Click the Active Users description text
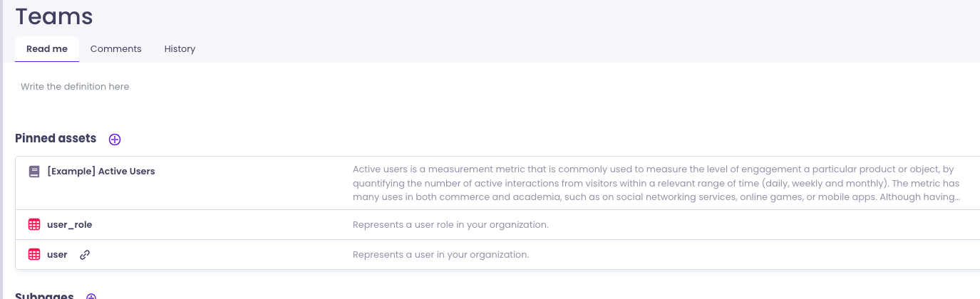 (x=656, y=183)
